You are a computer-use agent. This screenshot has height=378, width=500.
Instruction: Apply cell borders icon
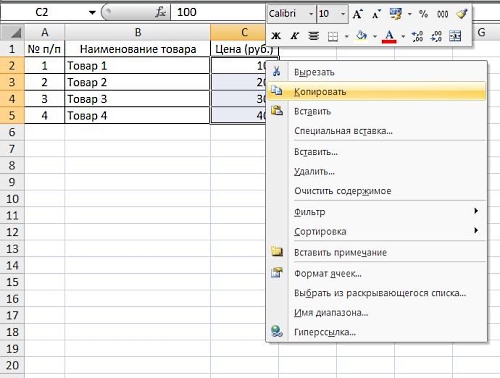pyautogui.click(x=333, y=36)
